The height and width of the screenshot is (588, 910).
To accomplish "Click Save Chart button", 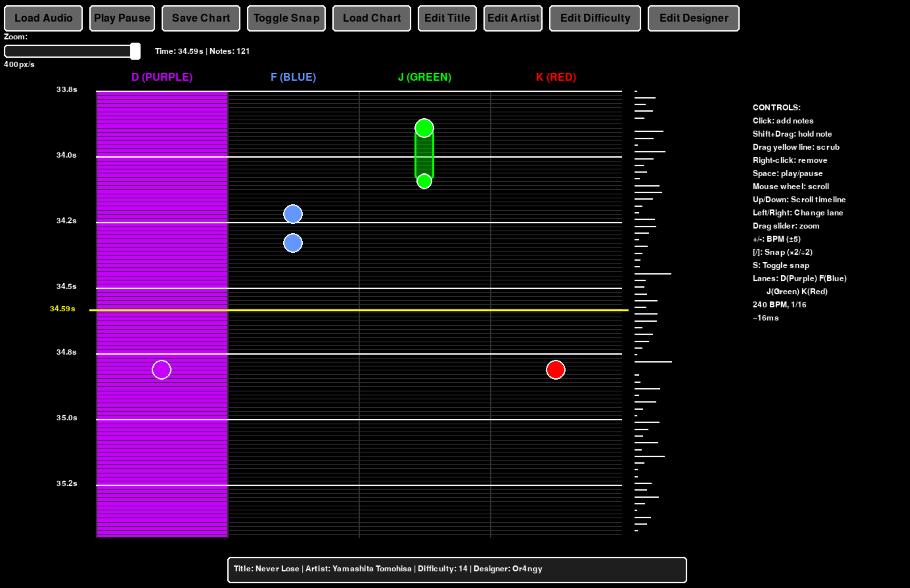I will click(x=201, y=18).
